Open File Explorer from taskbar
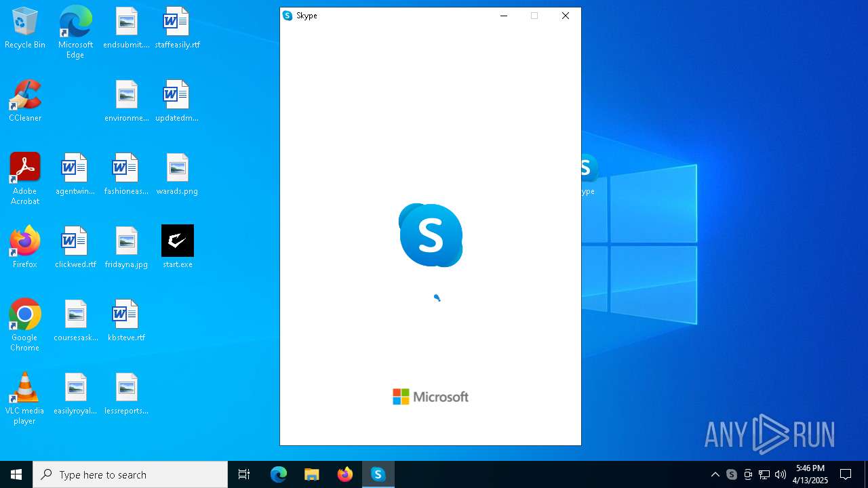This screenshot has height=488, width=868. 311,474
